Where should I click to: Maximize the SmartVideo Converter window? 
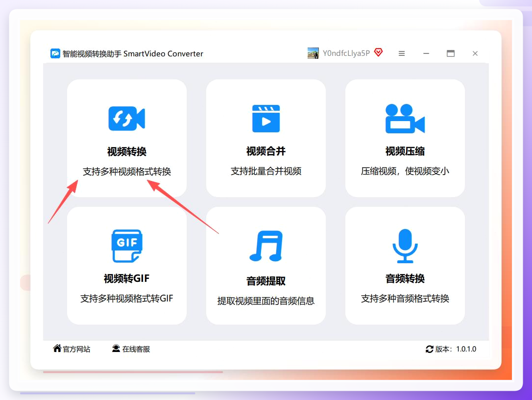click(x=451, y=53)
